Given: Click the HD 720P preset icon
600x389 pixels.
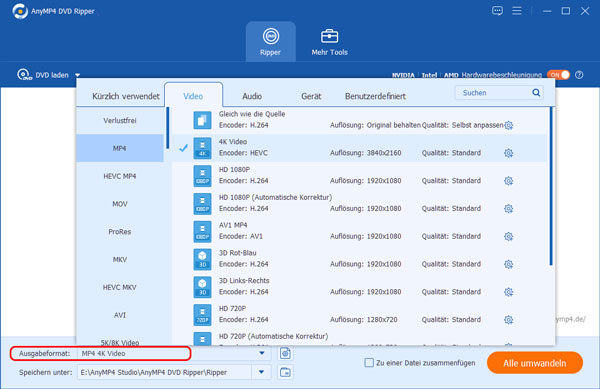Looking at the screenshot, I should coord(202,315).
